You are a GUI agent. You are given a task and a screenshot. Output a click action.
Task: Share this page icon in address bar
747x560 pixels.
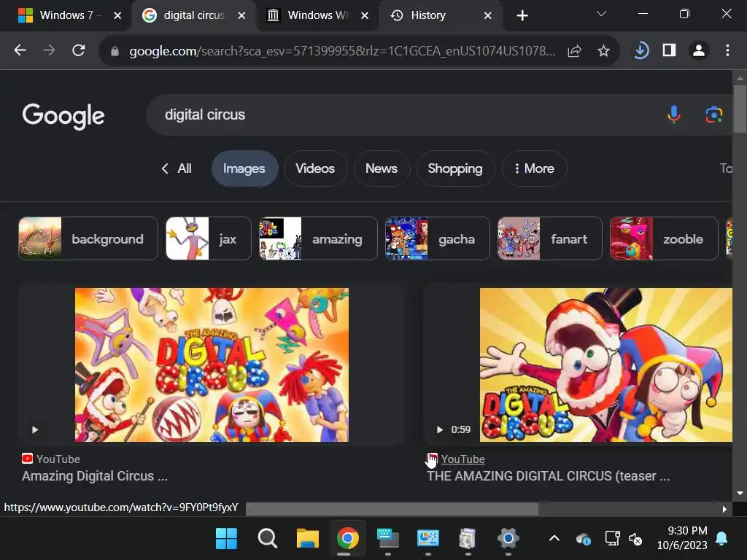(575, 50)
